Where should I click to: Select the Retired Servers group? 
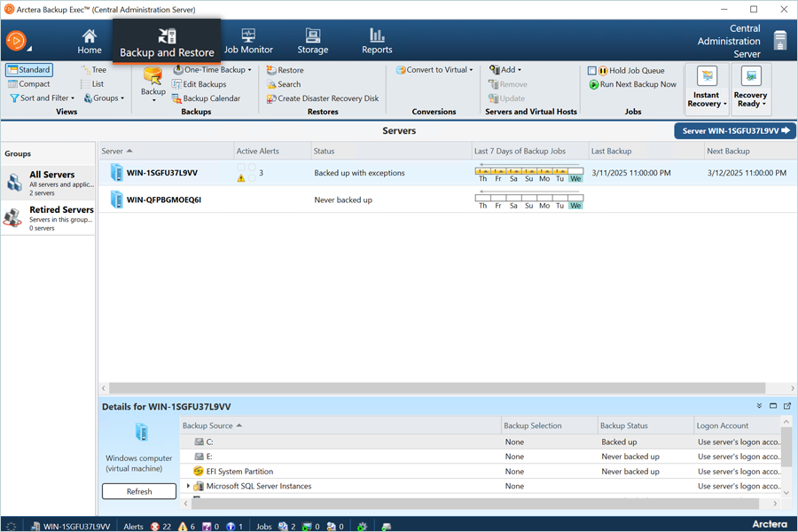[49, 216]
